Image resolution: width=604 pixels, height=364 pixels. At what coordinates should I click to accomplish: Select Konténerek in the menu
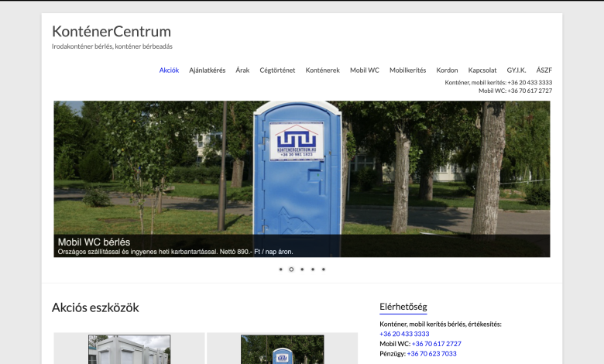(322, 70)
